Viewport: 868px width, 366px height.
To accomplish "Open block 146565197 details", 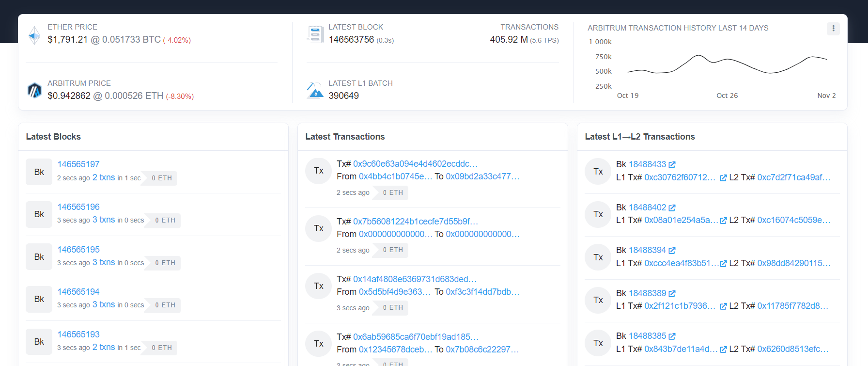I will [78, 164].
